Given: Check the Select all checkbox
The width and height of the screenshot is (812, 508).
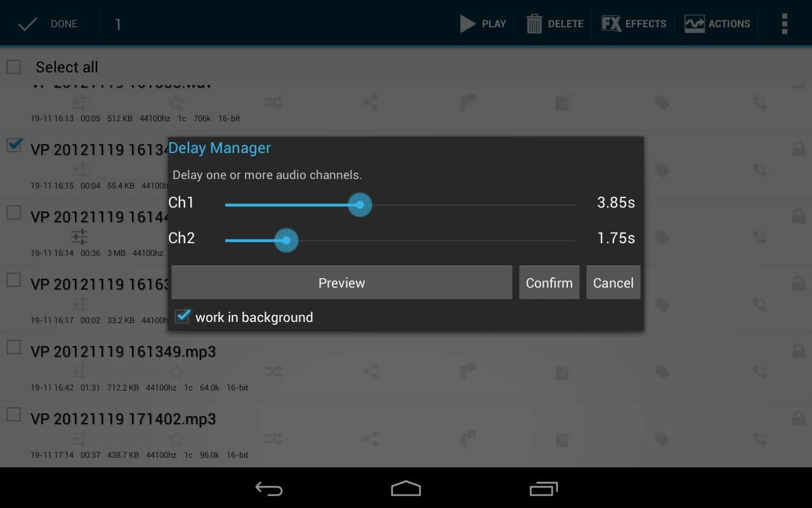Looking at the screenshot, I should tap(13, 67).
